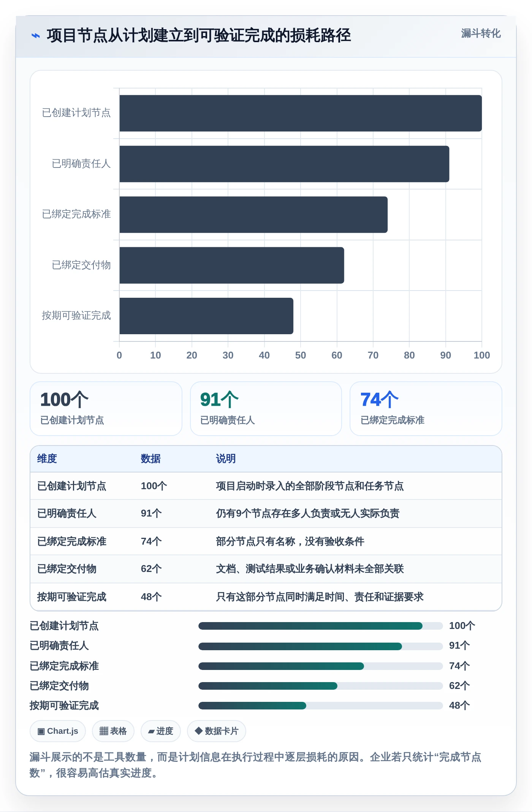Click the 已绑定交付物 progress bar
This screenshot has height=812, width=532.
[x=321, y=686]
